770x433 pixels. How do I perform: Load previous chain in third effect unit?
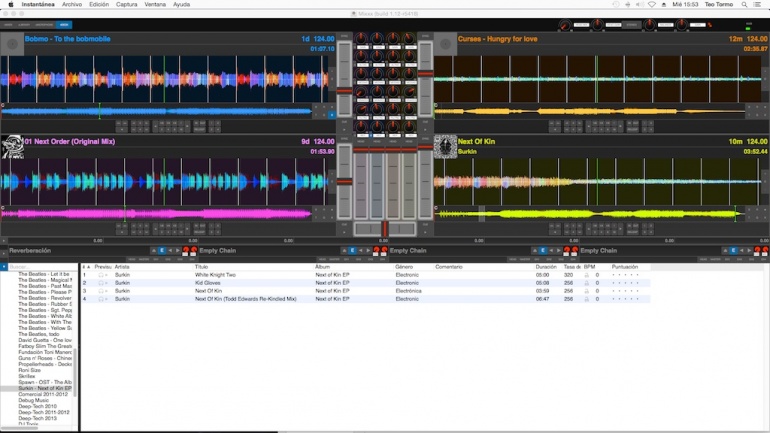[x=551, y=250]
